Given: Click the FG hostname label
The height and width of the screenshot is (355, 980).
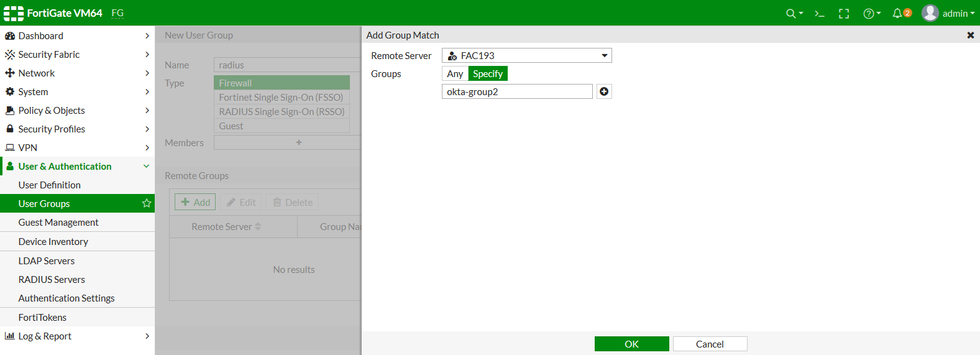Looking at the screenshot, I should 117,13.
